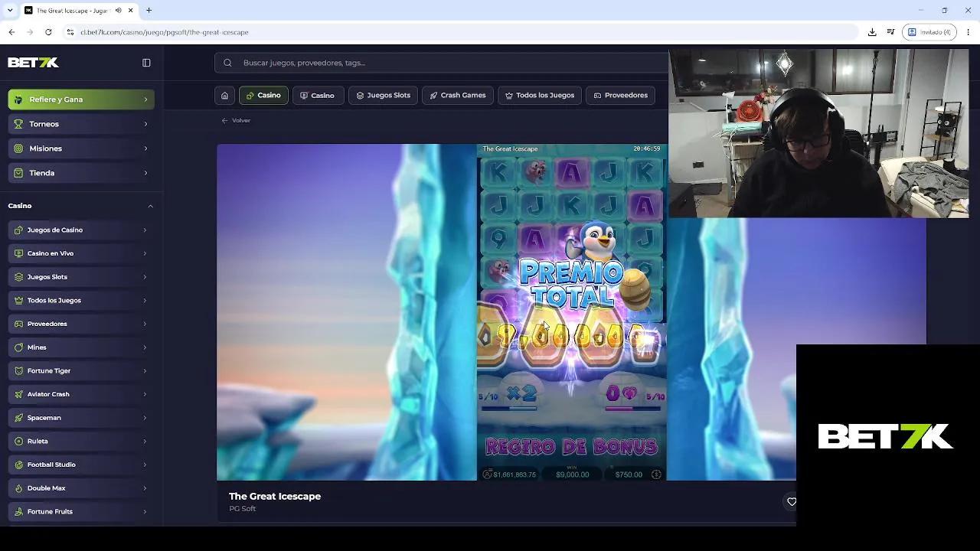Click the x2 multiplier progress bar
The width and height of the screenshot is (980, 551).
(x=508, y=408)
